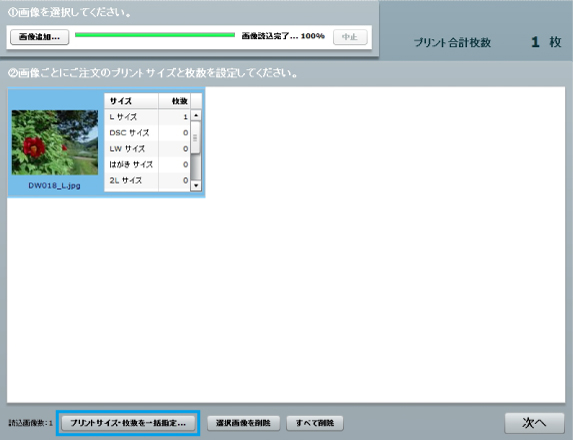Select the 2L サイズ row
The height and width of the screenshot is (440, 573).
coord(147,181)
